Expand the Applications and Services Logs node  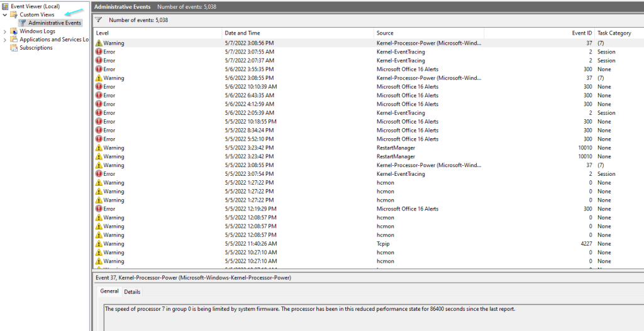(x=5, y=40)
